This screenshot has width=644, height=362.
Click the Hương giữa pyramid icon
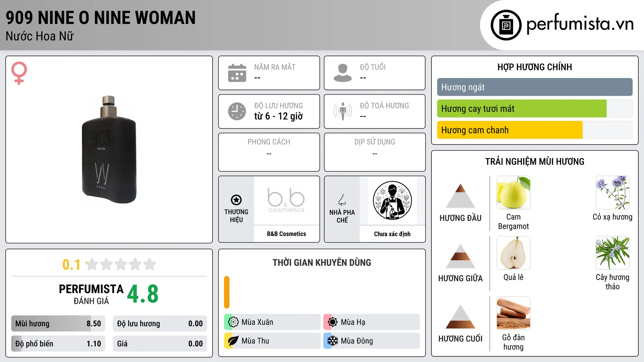[460, 256]
